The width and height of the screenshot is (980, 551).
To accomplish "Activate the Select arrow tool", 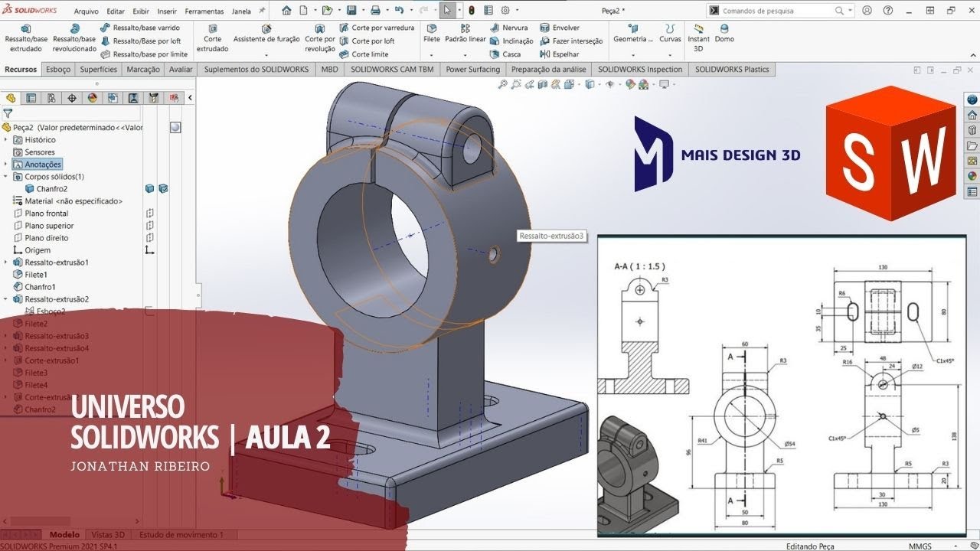I will pos(448,11).
